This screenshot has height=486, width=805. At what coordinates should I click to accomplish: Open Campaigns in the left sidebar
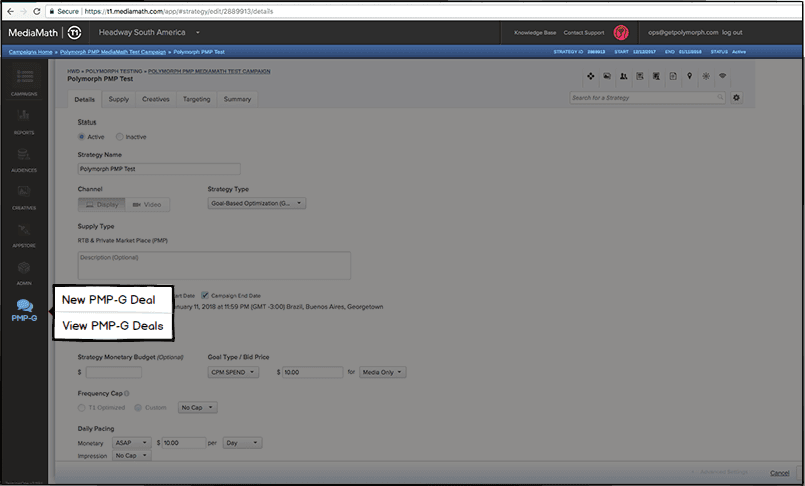24,82
